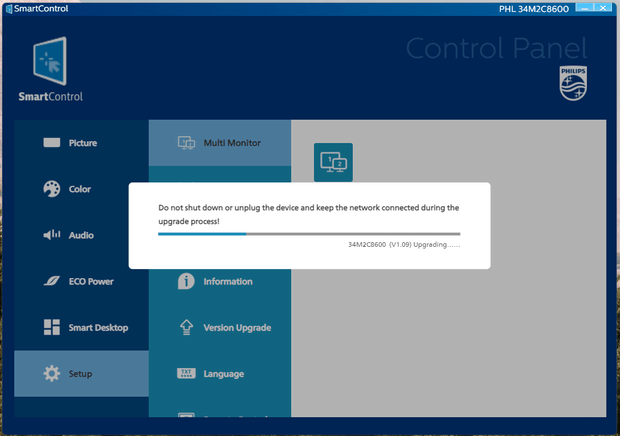Open the Setup section
Viewport: 620px width, 436px height.
pyautogui.click(x=81, y=374)
